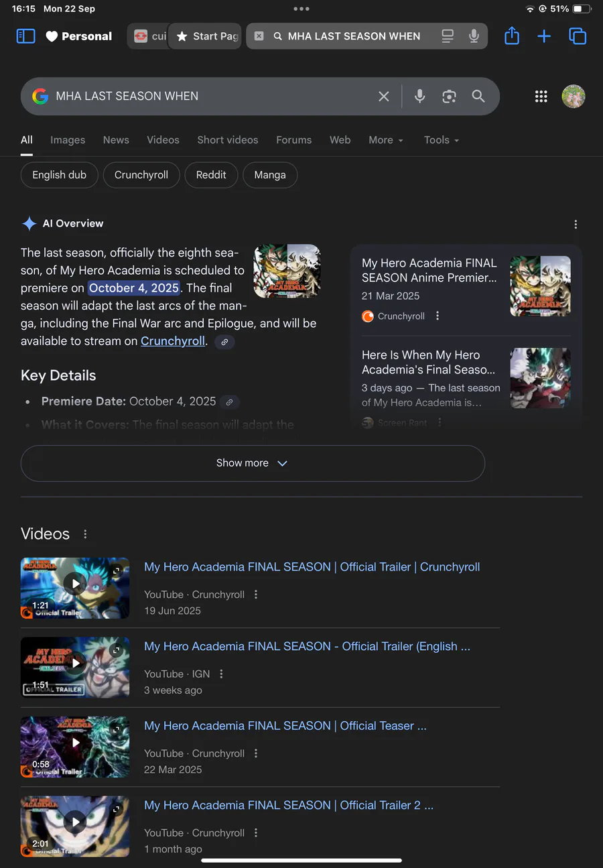Tap the three-dot multitasking control at top
The width and height of the screenshot is (603, 868).
(x=301, y=9)
